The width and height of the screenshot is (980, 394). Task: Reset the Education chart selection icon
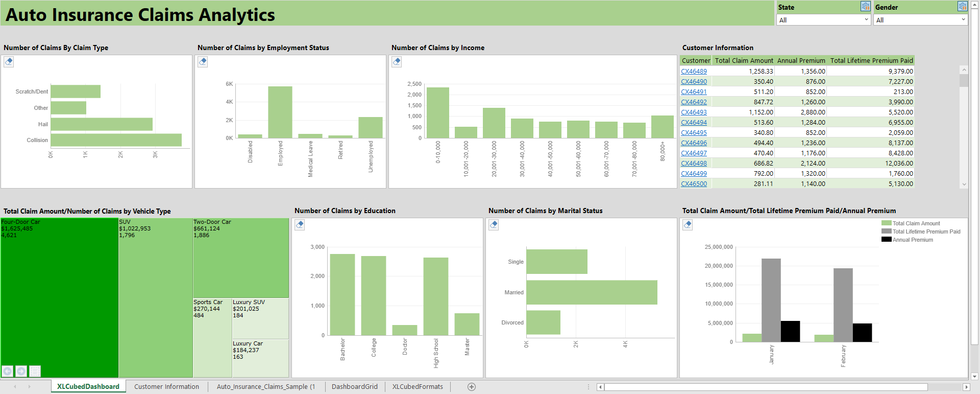click(300, 225)
